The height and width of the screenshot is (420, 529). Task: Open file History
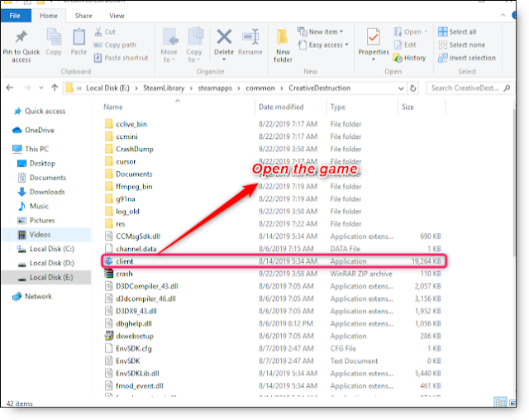point(410,58)
